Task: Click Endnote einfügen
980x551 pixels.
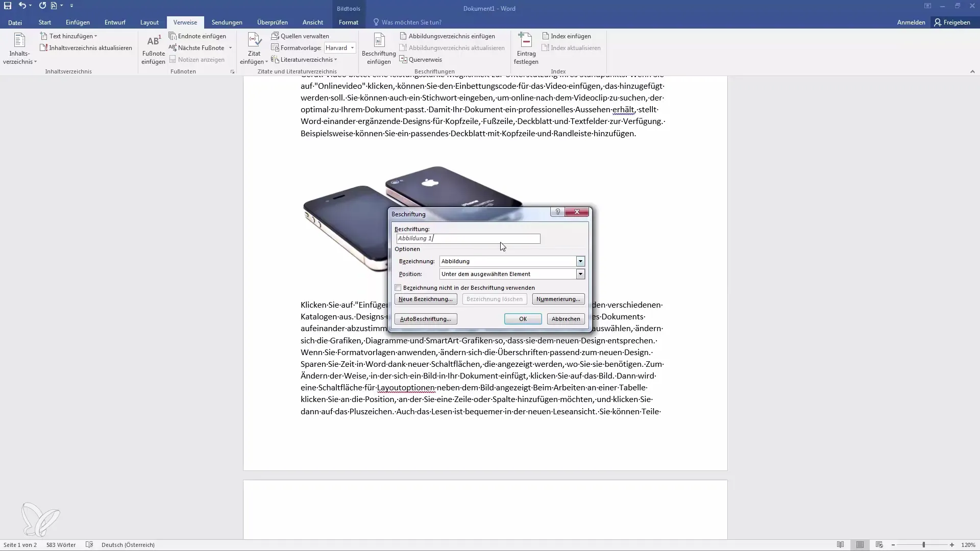Action: tap(198, 36)
